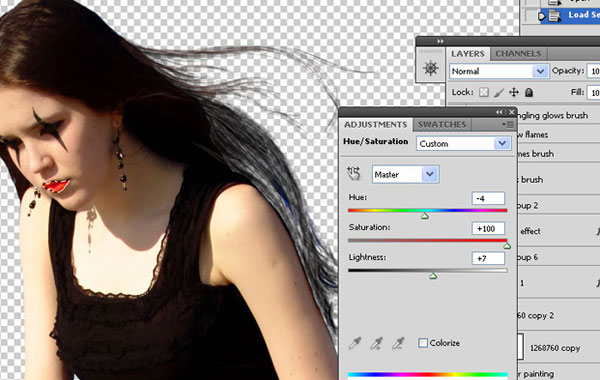Select the "oup 2" group layer
This screenshot has width=600, height=380.
pos(559,205)
